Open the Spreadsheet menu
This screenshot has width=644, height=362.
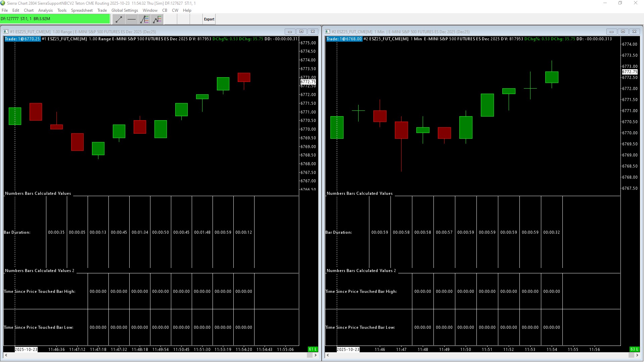[82, 10]
